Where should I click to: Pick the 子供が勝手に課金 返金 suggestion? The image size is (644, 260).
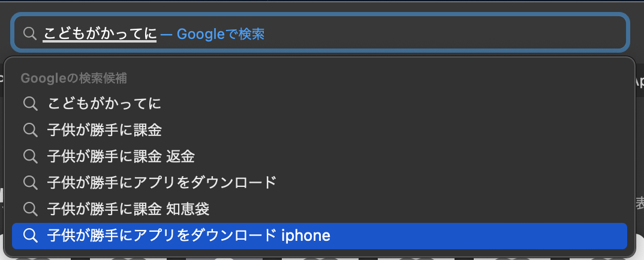tap(121, 156)
